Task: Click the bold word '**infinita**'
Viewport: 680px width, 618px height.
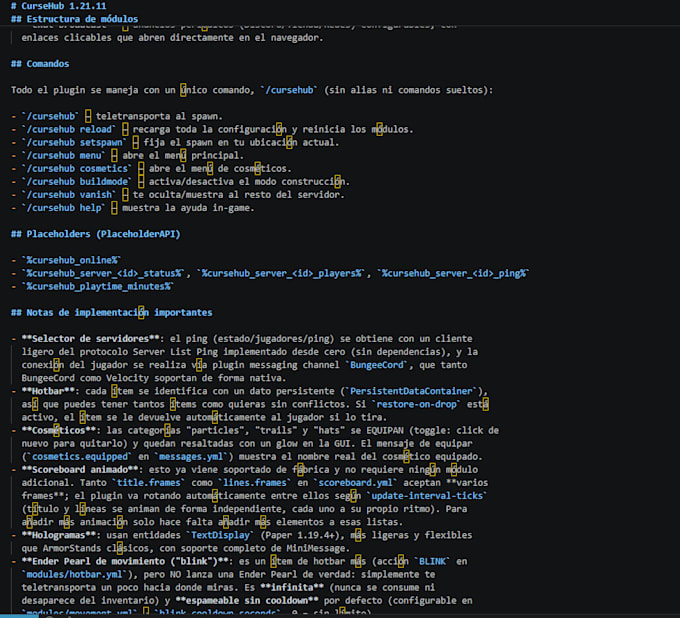Action: coord(291,587)
